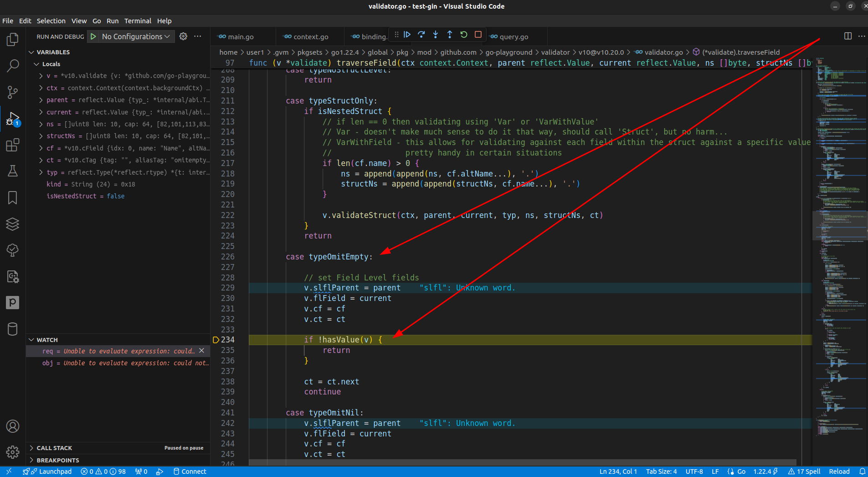
Task: Open Run and Debug more actions ellipsis
Action: (x=197, y=36)
